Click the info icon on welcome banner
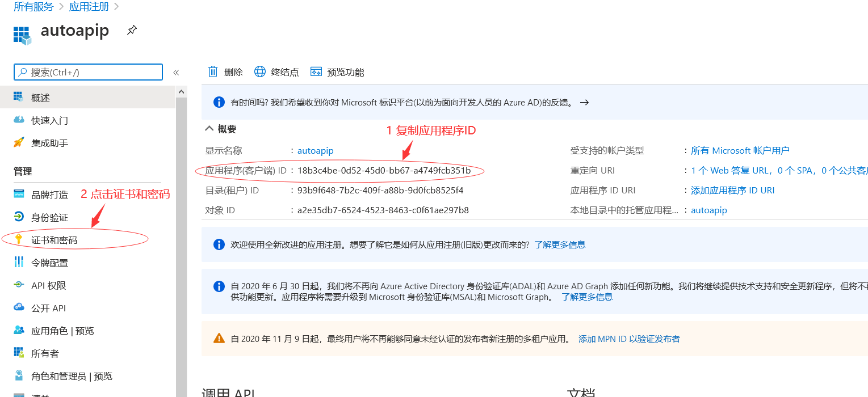The image size is (868, 397). click(219, 244)
